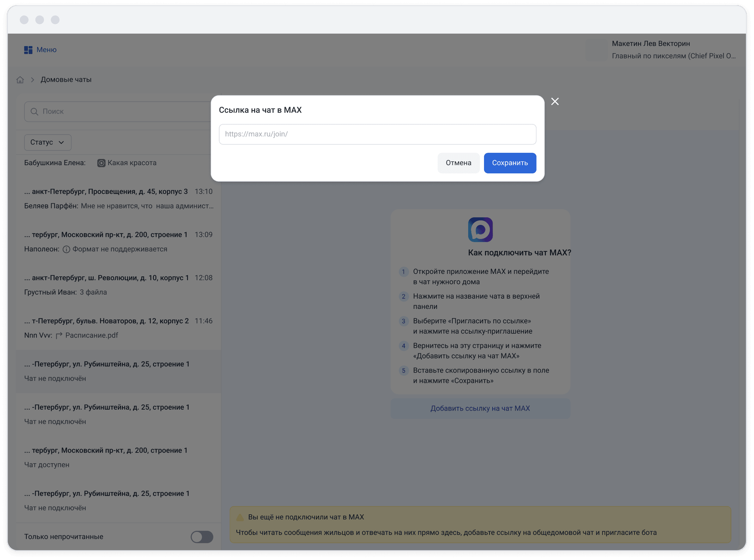
Task: Click the warning triangle icon in the banner
Action: click(x=240, y=517)
